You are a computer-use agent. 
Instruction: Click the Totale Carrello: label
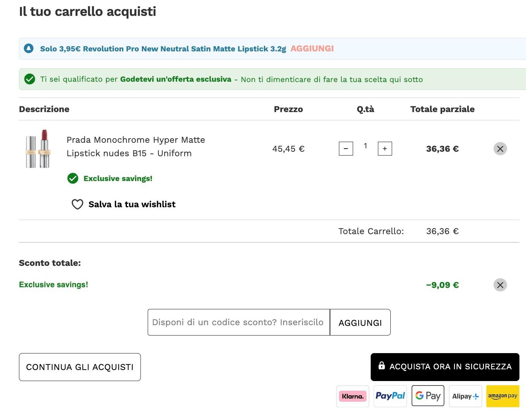371,231
